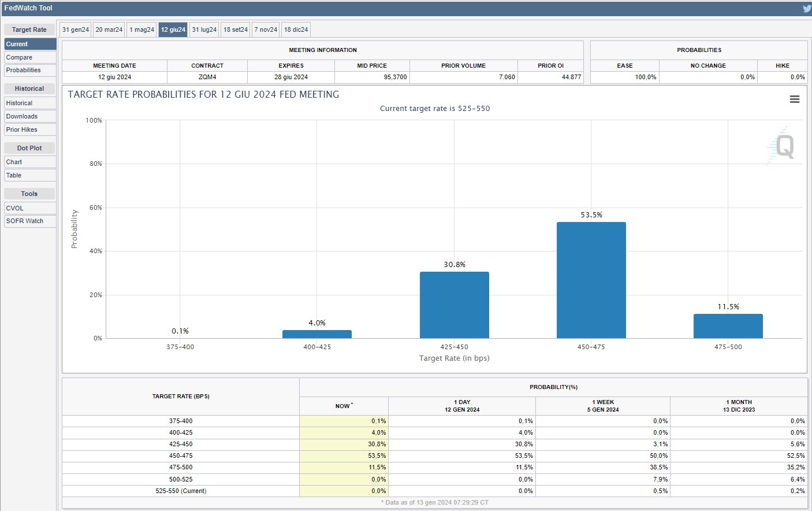Open the 18 dic24 meeting tab

(x=296, y=29)
